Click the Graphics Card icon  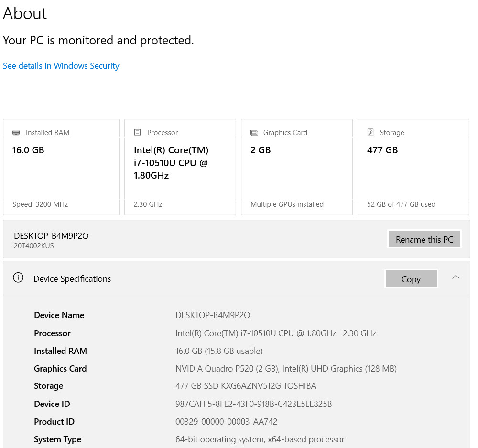tap(254, 133)
